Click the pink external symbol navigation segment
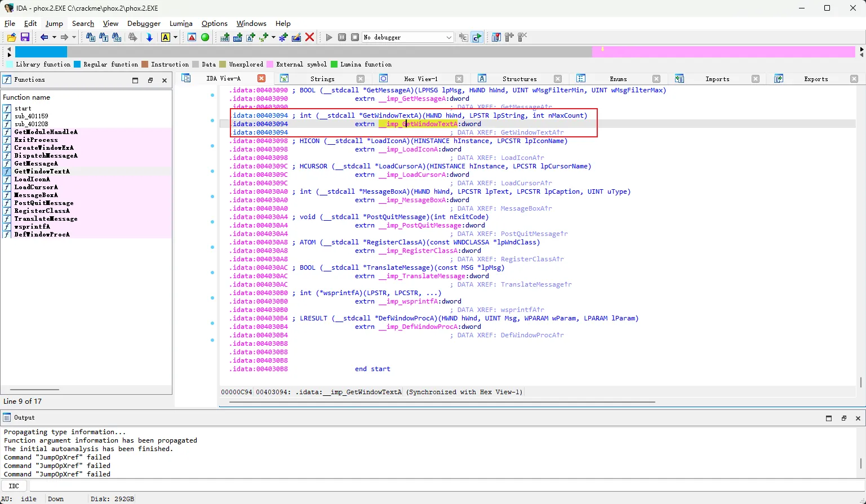Screen dimensions: 866x504 coord(723,52)
